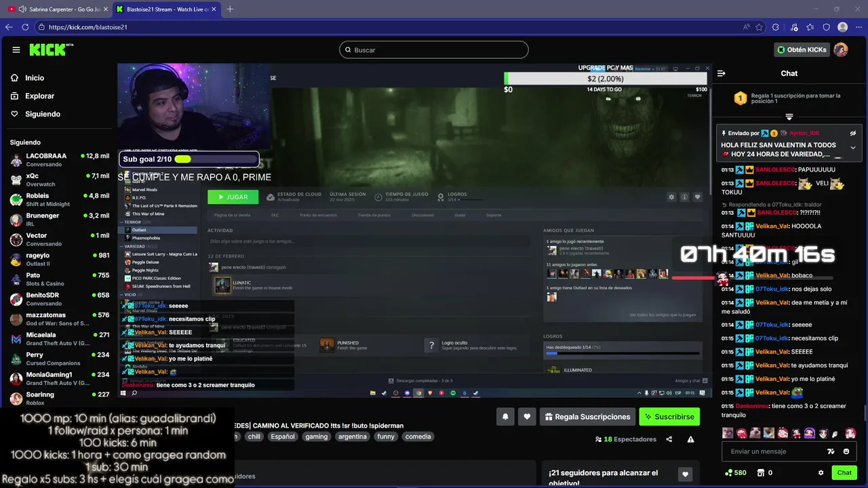Open media control music note icon
Viewport: 868px width, 488px height.
[x=794, y=27]
